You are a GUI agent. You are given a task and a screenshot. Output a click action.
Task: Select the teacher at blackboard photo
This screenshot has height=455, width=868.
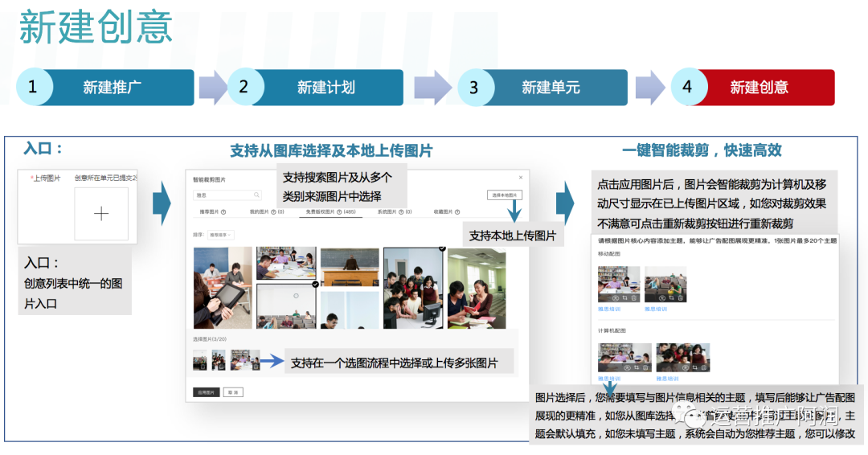[x=350, y=267]
